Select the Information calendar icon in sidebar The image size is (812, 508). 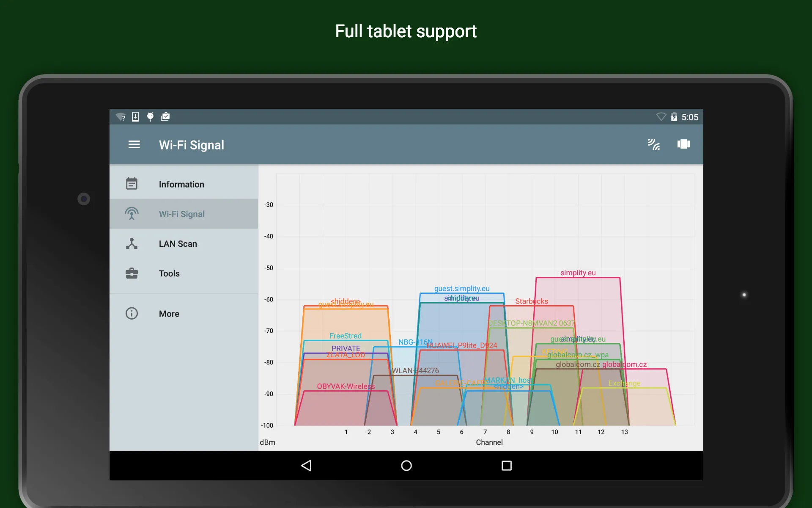(131, 183)
